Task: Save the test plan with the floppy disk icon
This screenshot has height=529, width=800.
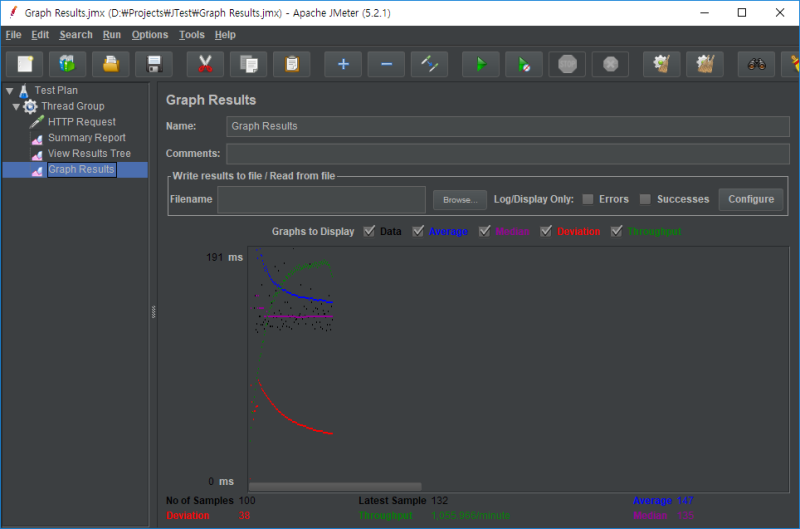Action: pyautogui.click(x=154, y=64)
